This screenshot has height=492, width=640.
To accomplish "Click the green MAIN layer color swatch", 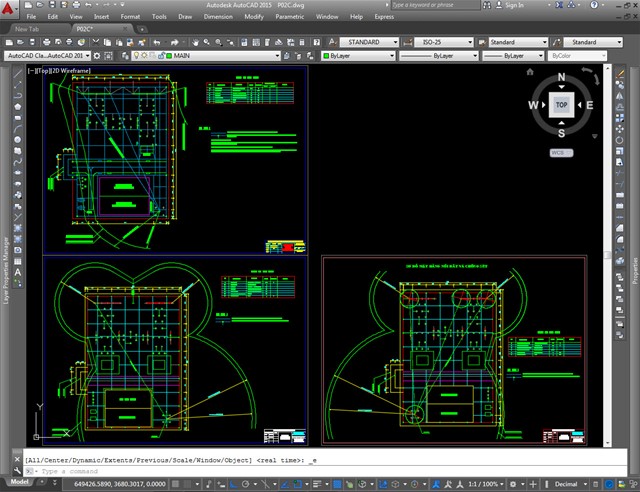I will [x=169, y=56].
